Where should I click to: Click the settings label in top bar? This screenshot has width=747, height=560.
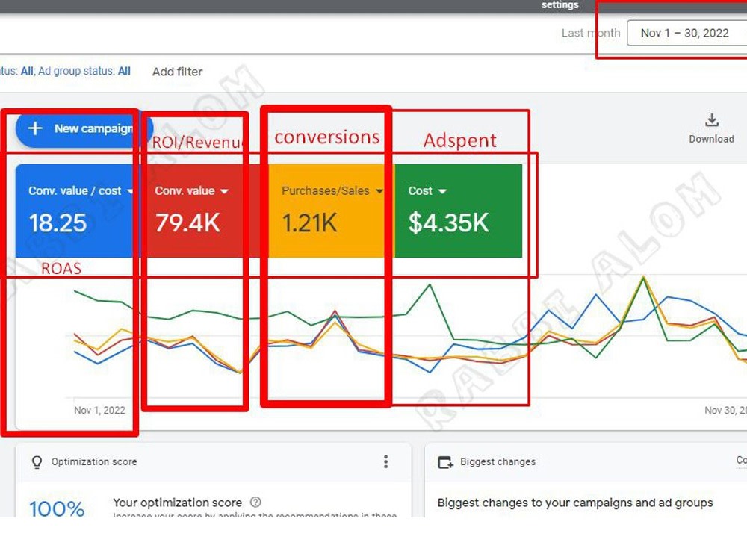[560, 5]
